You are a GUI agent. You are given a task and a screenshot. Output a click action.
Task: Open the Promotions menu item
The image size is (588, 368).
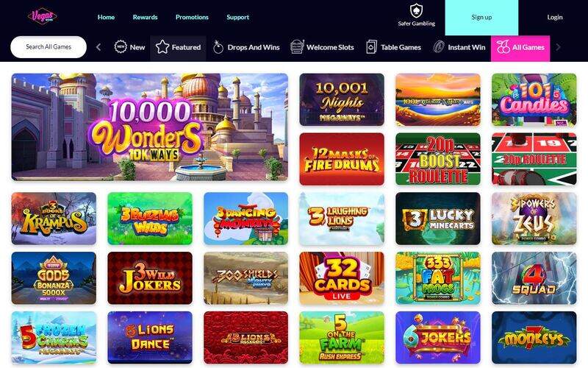(192, 17)
